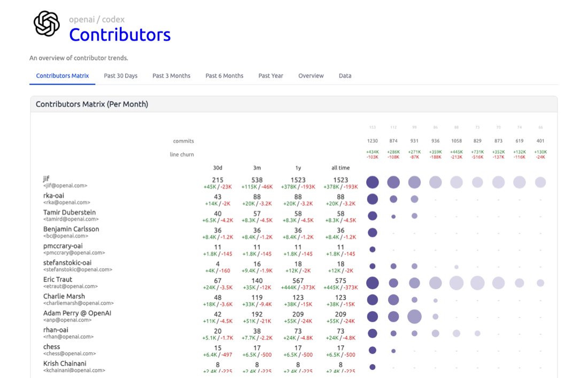Click the OpenAI logo icon
588x378 pixels.
pyautogui.click(x=47, y=23)
